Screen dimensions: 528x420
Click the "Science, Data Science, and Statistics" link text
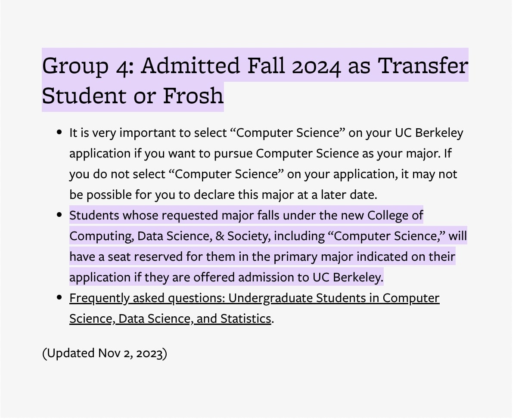(170, 318)
